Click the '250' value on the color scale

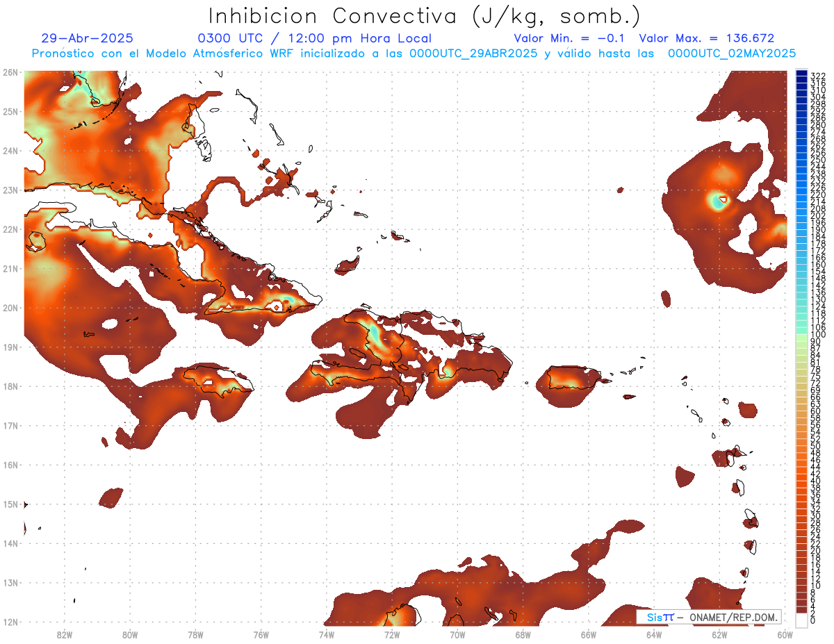[818, 160]
